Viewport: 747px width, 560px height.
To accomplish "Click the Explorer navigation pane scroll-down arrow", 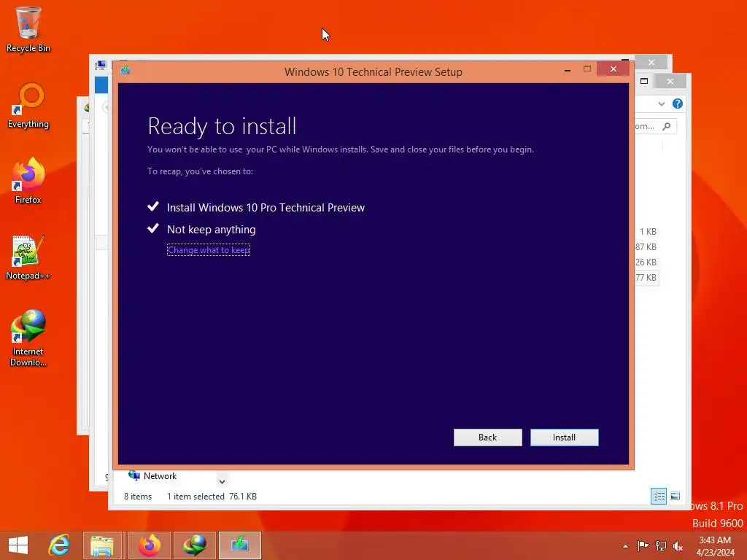I will click(x=222, y=481).
